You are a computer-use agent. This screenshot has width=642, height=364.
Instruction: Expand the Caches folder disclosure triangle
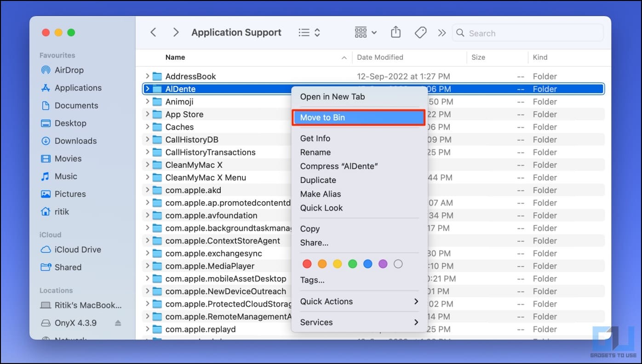pos(147,127)
